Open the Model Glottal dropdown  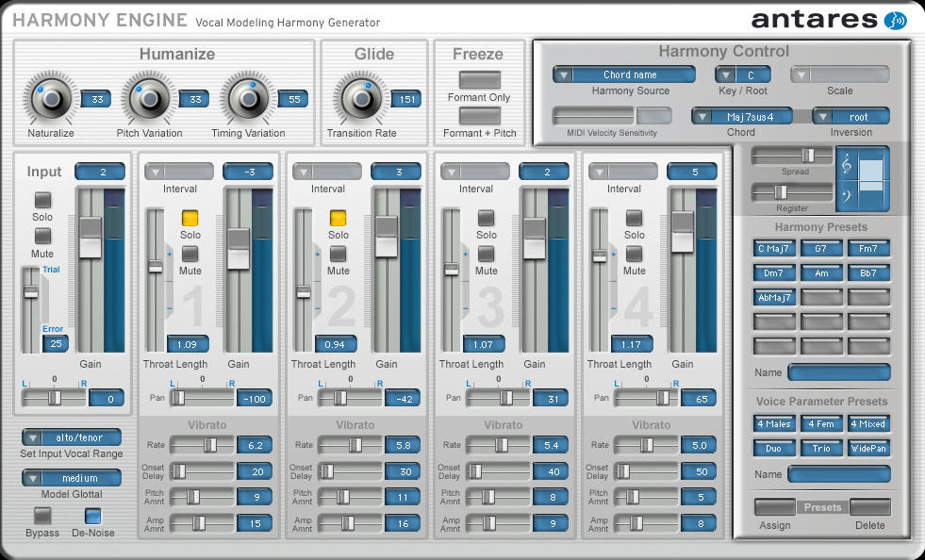(x=72, y=478)
